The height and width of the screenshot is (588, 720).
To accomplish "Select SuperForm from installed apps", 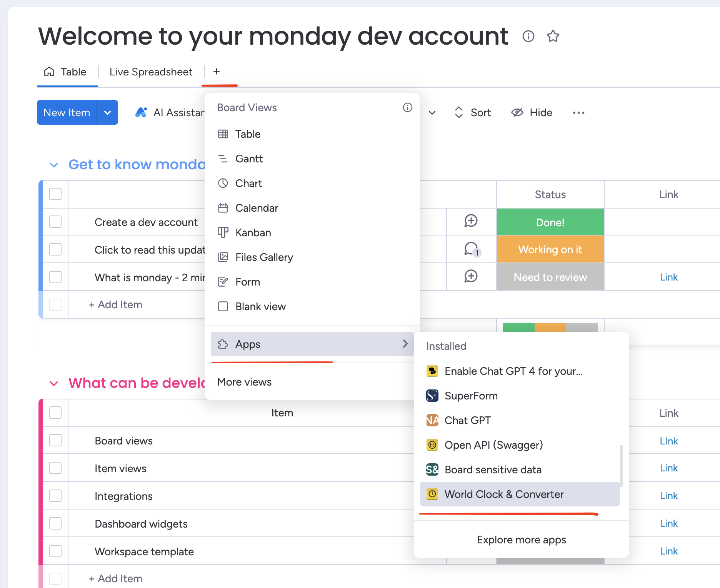I will (520, 396).
